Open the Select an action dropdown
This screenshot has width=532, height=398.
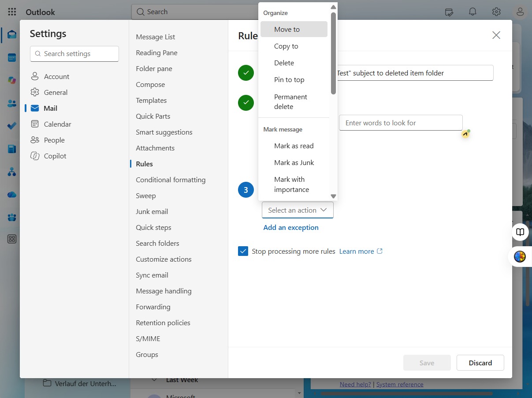point(298,210)
